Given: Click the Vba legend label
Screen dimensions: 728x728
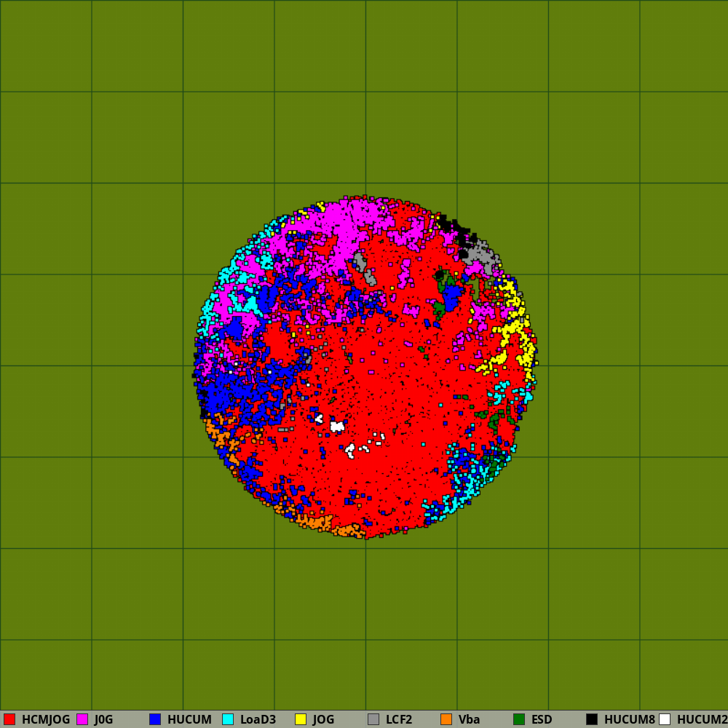Looking at the screenshot, I should pos(469,719).
